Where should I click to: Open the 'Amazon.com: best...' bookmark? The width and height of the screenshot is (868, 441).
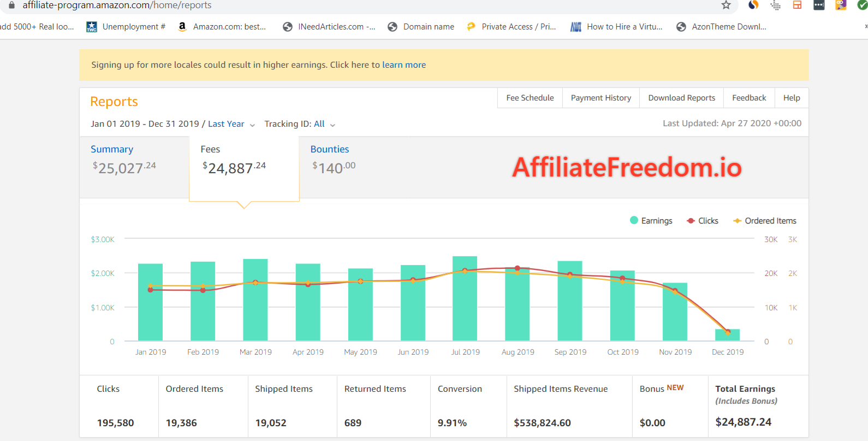pos(222,26)
